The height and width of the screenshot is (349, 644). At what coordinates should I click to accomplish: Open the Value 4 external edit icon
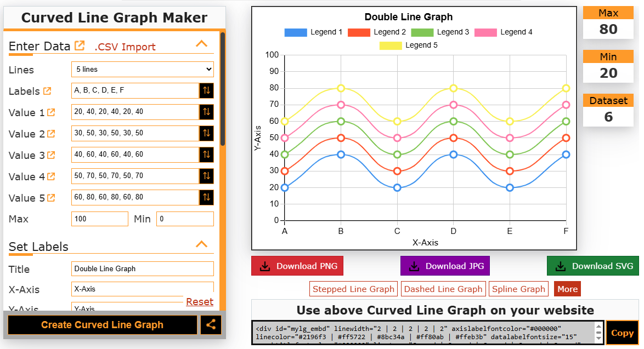[51, 176]
